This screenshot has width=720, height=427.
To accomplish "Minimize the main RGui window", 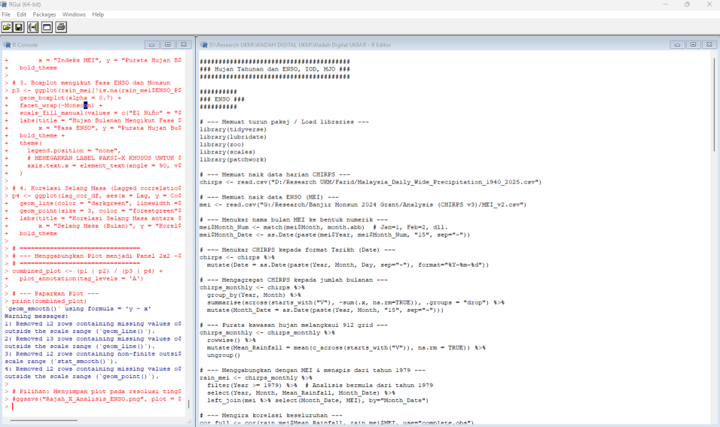I will [x=665, y=4].
